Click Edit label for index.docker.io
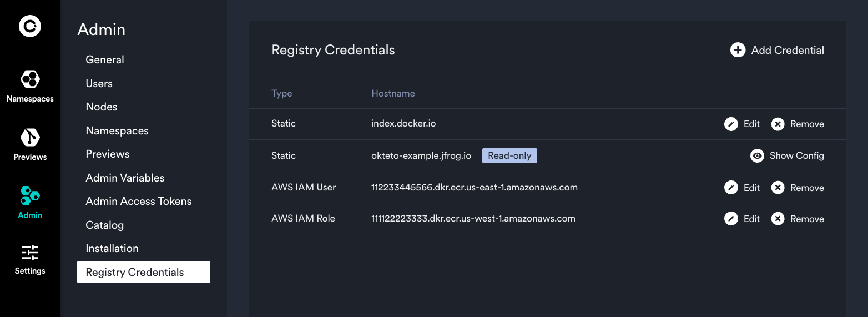 tap(751, 124)
